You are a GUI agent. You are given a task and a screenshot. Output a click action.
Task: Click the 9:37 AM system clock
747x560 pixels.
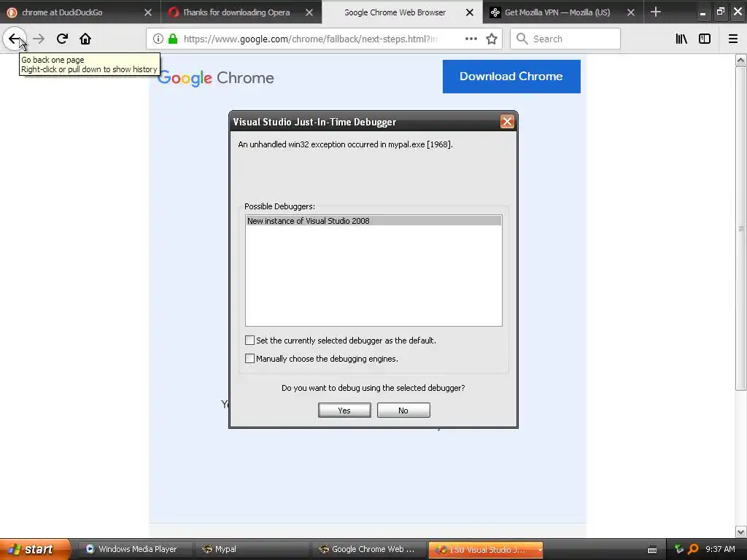point(720,549)
